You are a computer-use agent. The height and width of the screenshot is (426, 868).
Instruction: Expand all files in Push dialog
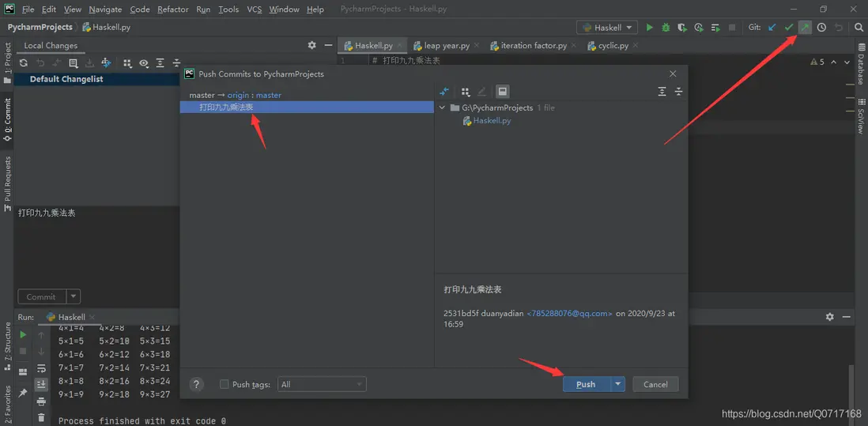pos(662,92)
